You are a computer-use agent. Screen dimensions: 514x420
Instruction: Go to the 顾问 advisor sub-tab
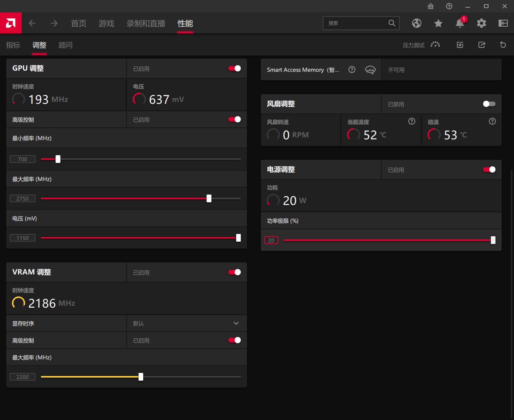(66, 45)
